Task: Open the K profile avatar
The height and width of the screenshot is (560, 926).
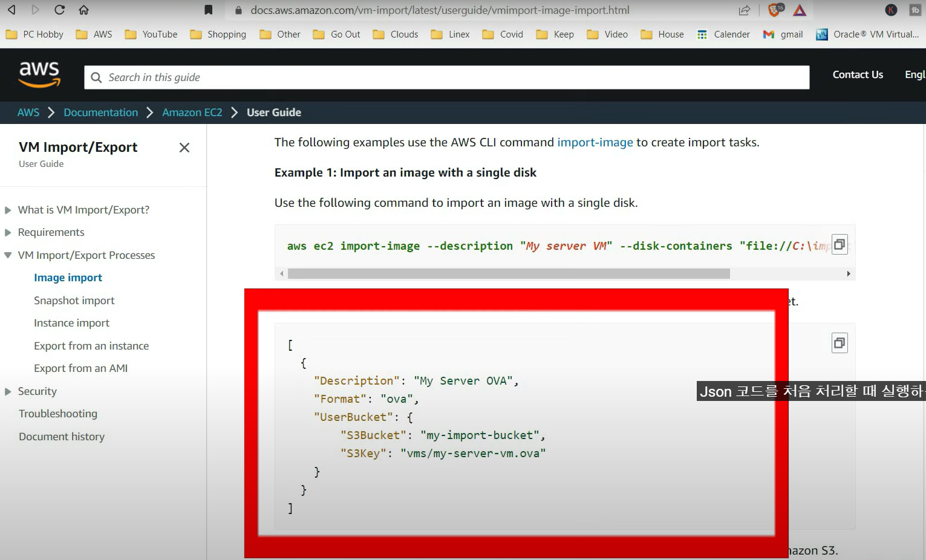Action: [x=891, y=10]
